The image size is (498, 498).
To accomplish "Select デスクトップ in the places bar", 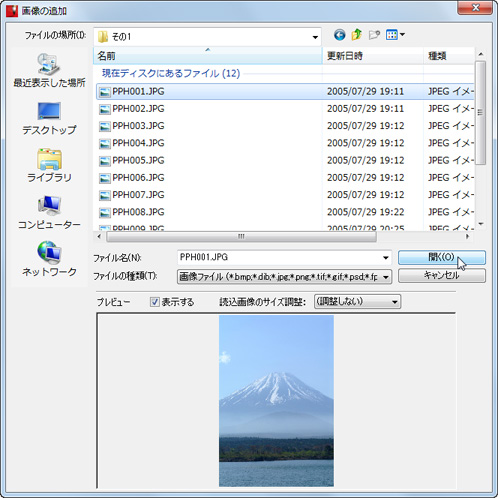I will click(x=49, y=118).
